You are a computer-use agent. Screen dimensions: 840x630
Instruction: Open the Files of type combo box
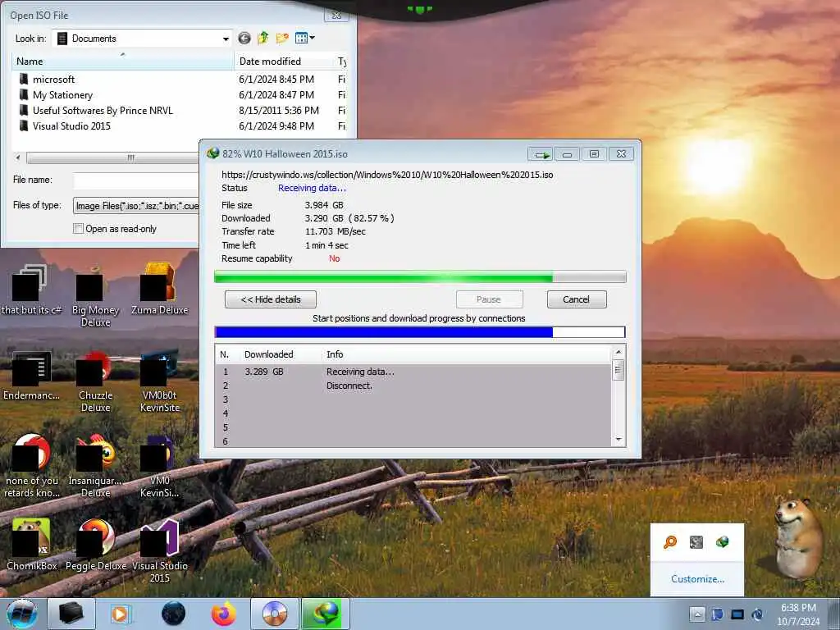click(136, 206)
